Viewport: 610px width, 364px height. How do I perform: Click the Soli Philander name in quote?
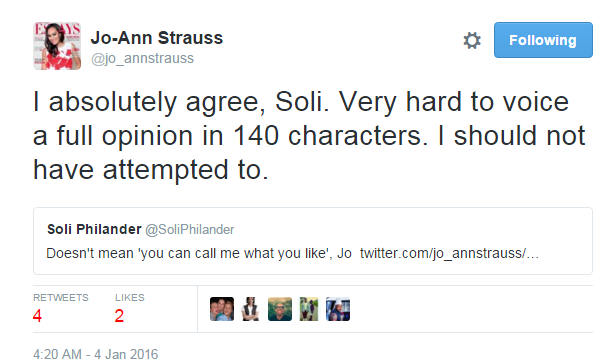(x=94, y=229)
